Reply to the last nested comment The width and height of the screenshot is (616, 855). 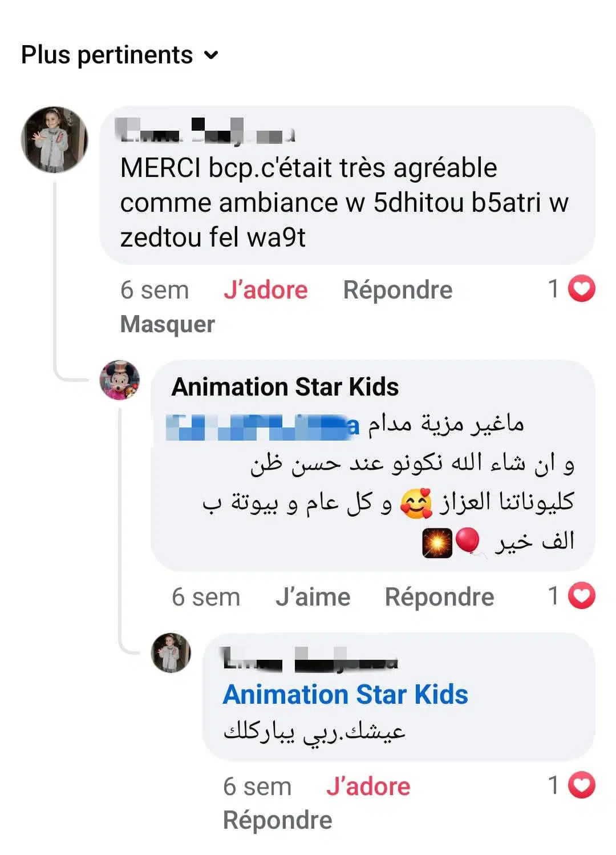(x=277, y=820)
